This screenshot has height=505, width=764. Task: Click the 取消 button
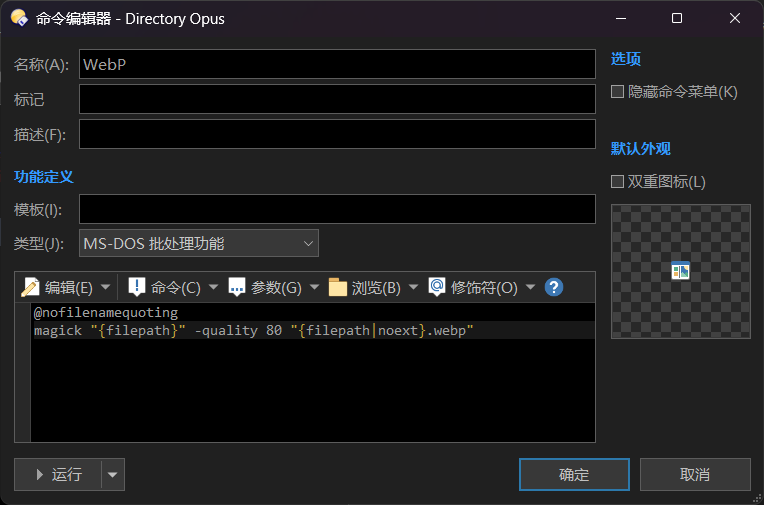pyautogui.click(x=695, y=475)
